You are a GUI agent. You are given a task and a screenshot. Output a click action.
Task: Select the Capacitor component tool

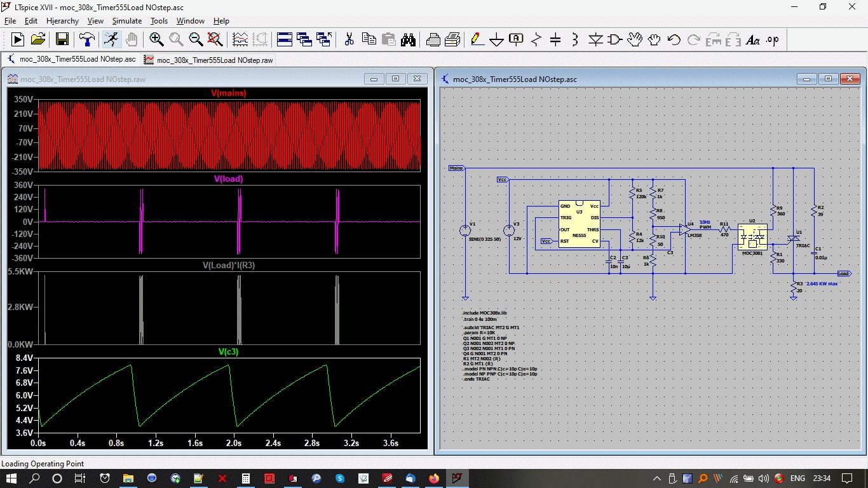point(555,40)
